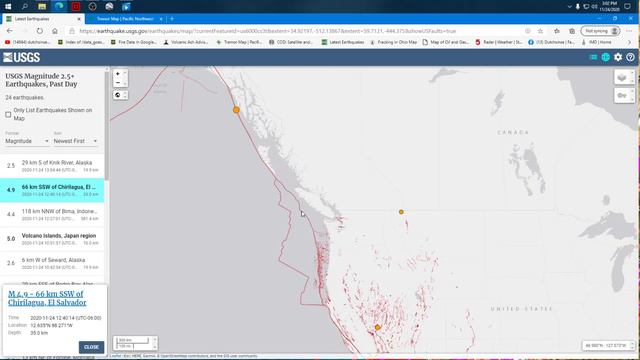Open the USGS logo home link
This screenshot has height=360, width=640.
point(22,58)
